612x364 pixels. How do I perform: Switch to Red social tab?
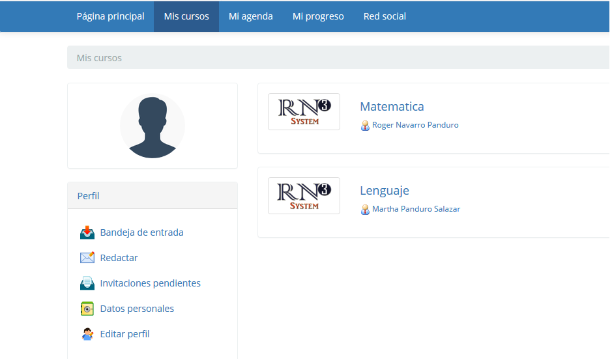pyautogui.click(x=385, y=16)
